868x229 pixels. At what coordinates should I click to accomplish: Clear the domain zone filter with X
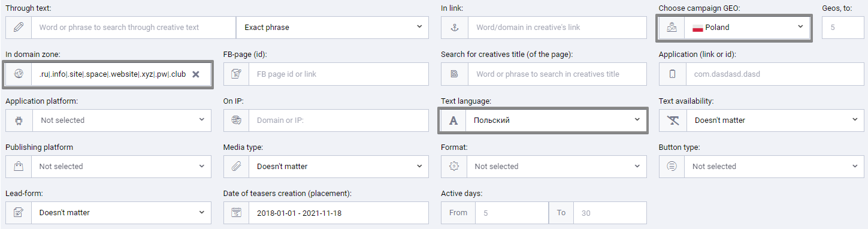coord(195,74)
